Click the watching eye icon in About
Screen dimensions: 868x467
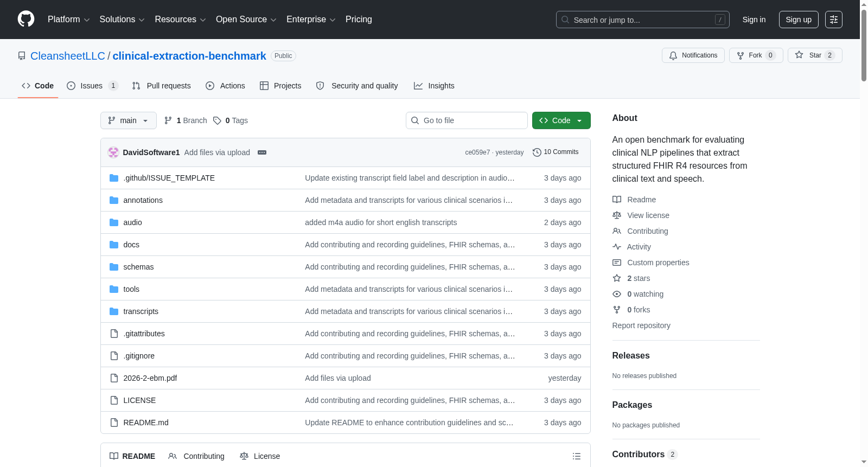617,294
